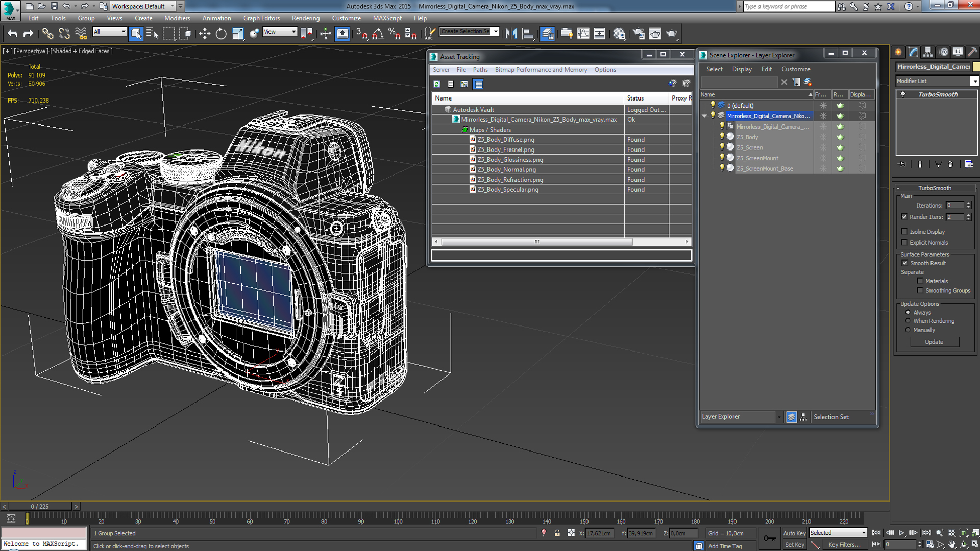Screen dimensions: 980x551
Task: Enable Separate by Smoothing Groups checkbox
Action: pyautogui.click(x=920, y=291)
